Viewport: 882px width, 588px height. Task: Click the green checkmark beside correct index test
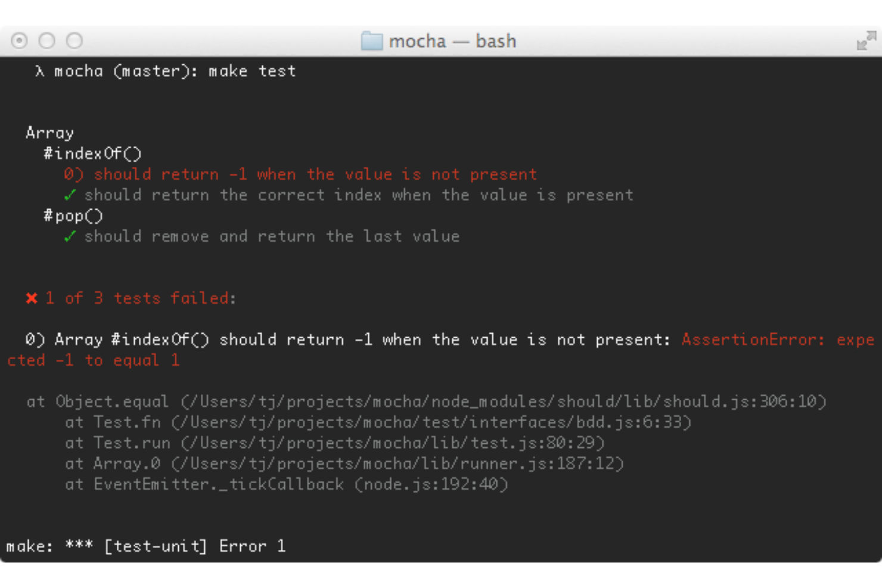coord(70,195)
